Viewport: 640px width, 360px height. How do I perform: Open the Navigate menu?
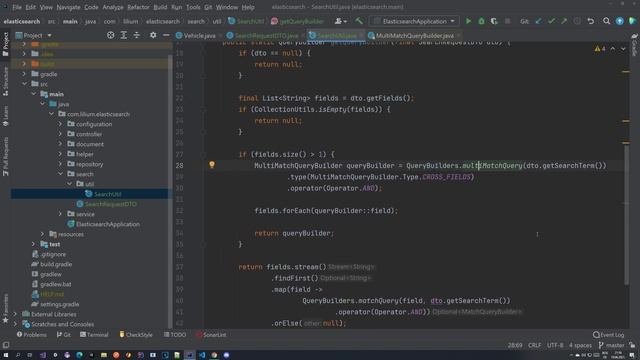[x=68, y=7]
